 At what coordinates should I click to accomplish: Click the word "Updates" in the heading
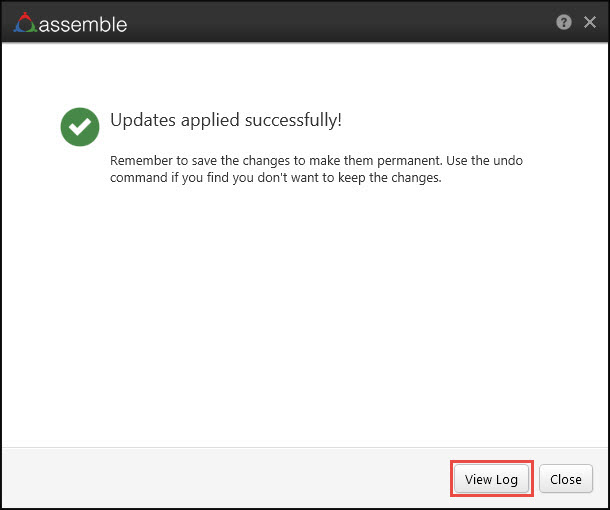pos(139,120)
